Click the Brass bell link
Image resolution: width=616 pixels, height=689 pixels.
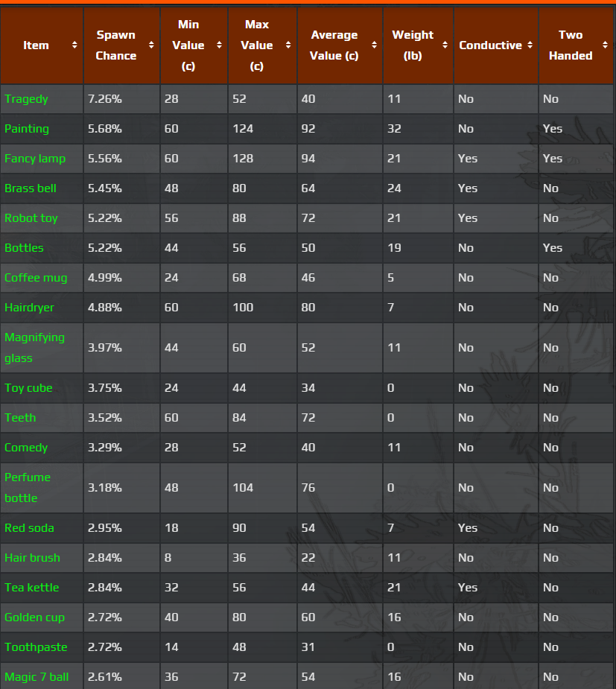31,188
